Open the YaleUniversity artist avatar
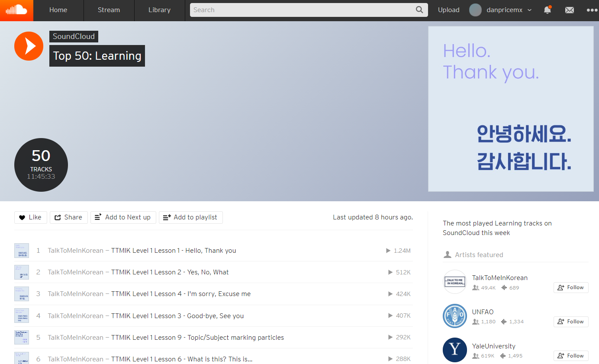Viewport: 599px width, 364px height. coord(455,350)
